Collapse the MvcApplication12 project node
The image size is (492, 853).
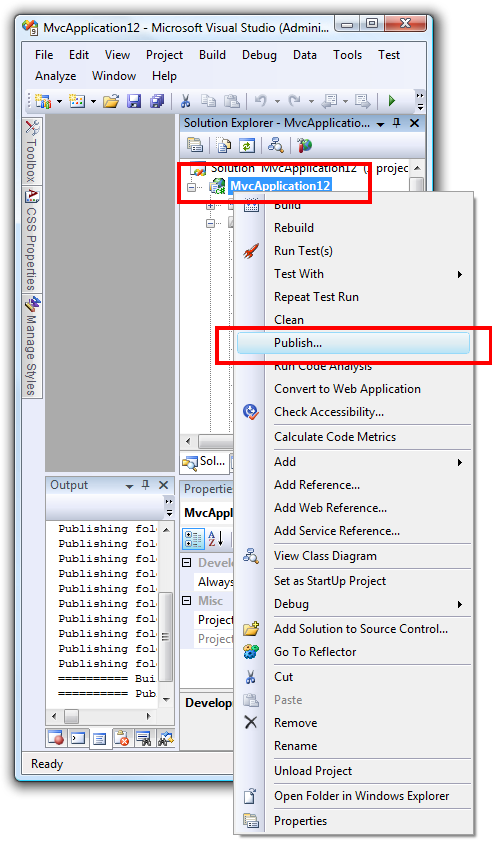(x=191, y=187)
